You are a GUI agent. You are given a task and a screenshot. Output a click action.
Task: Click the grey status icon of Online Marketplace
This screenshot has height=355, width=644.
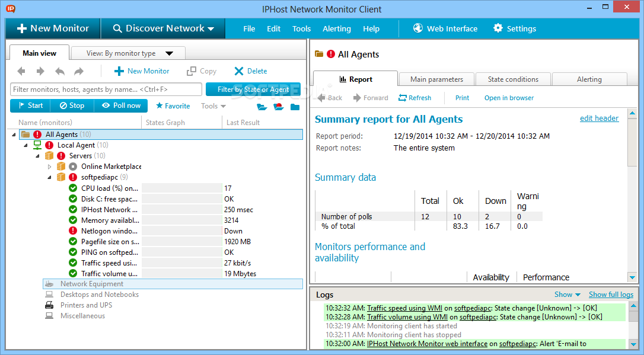[x=73, y=167]
